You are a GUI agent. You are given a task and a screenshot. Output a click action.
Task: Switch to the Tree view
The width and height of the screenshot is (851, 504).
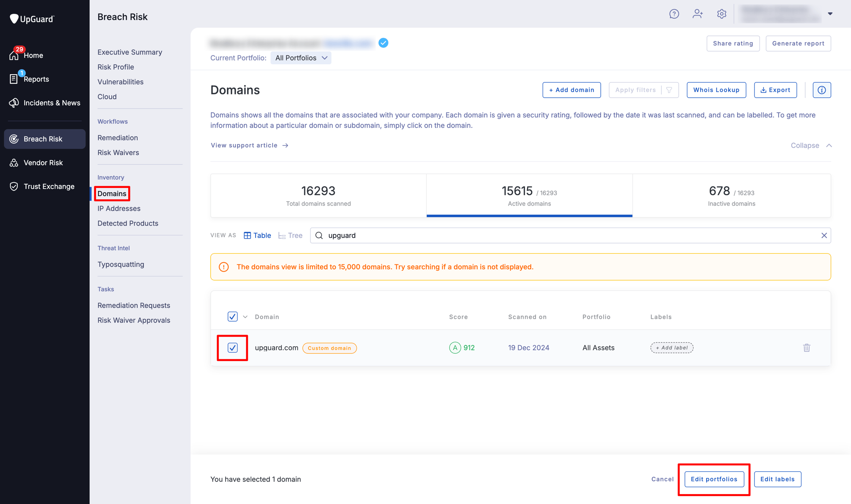pyautogui.click(x=290, y=235)
